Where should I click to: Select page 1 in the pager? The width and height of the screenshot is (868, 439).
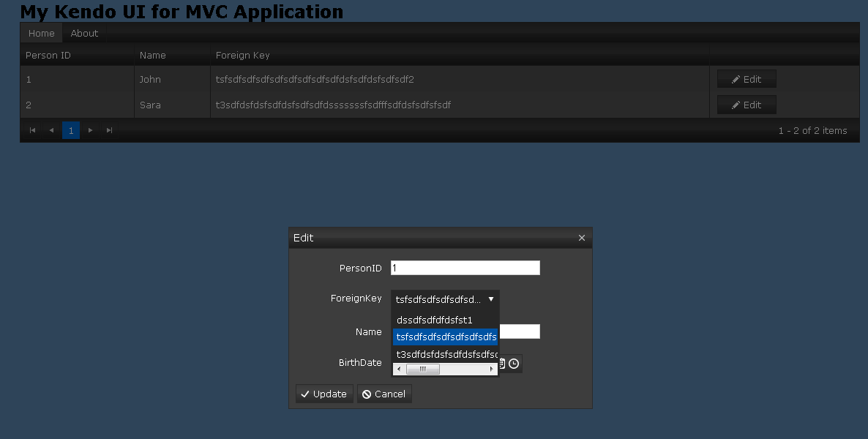71,131
